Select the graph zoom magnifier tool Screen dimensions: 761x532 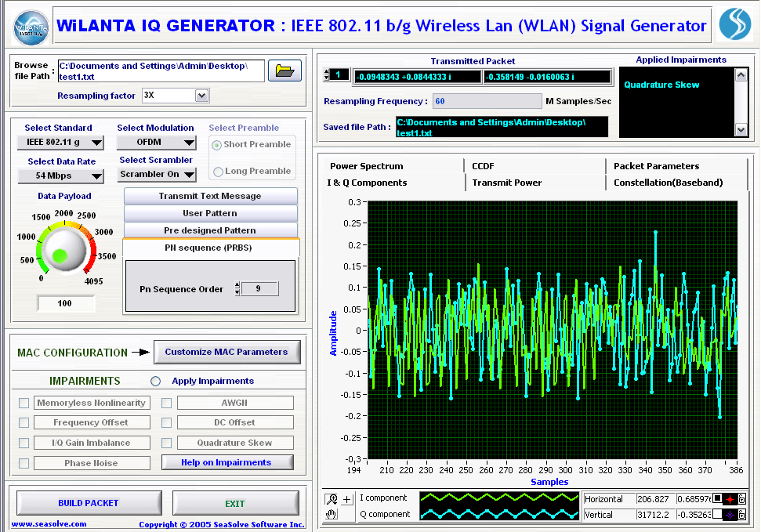point(332,498)
